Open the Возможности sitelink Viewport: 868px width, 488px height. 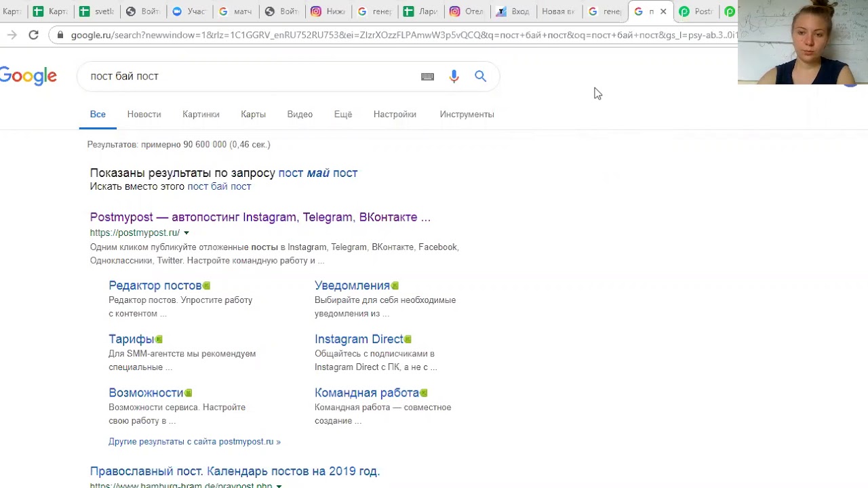coord(146,392)
